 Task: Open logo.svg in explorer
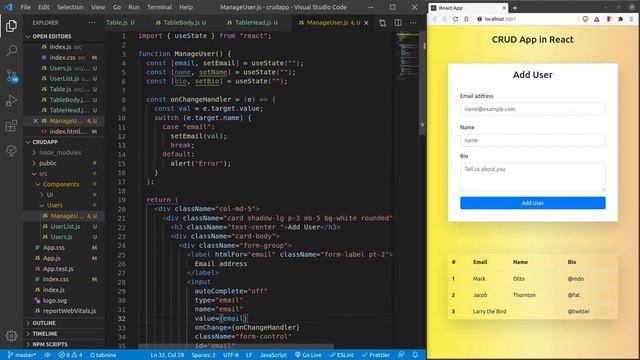click(x=55, y=300)
